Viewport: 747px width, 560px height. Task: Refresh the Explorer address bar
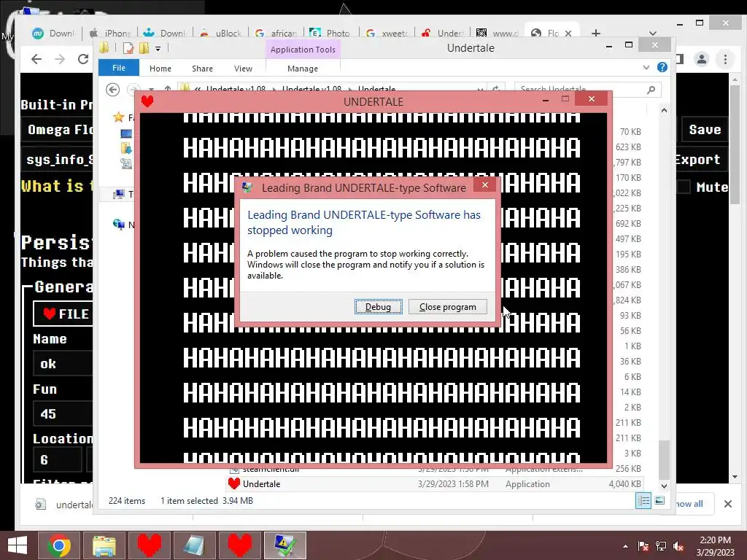496,90
